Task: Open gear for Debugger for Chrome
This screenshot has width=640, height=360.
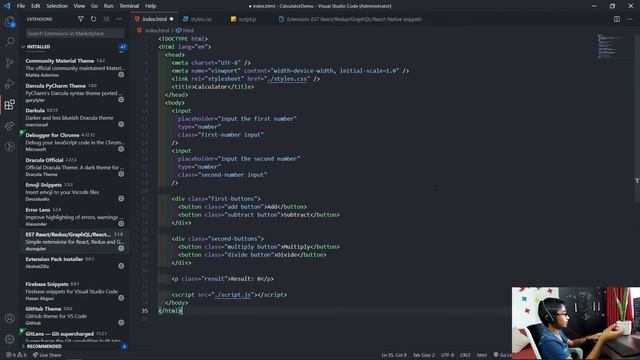Action: point(121,149)
